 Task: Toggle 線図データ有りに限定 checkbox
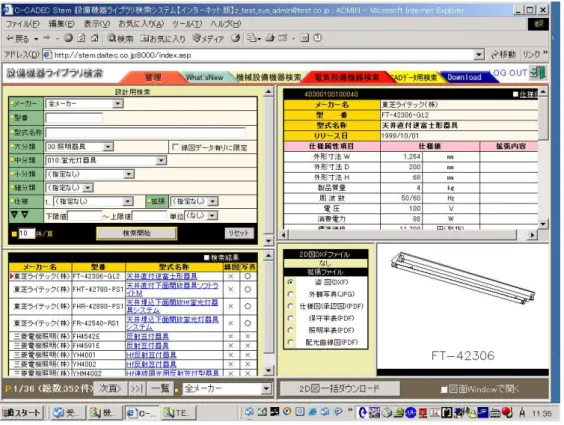(x=175, y=147)
